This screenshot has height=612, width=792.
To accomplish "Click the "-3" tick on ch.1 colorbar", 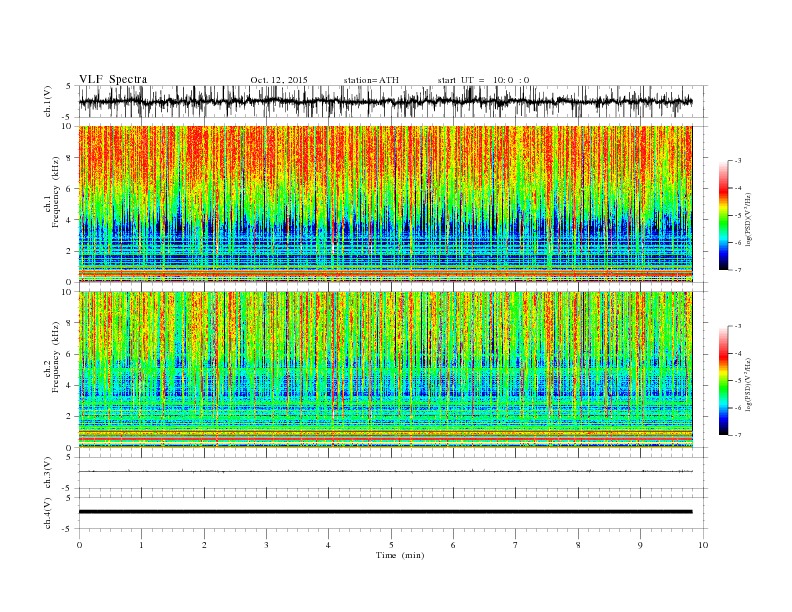I will tap(738, 161).
